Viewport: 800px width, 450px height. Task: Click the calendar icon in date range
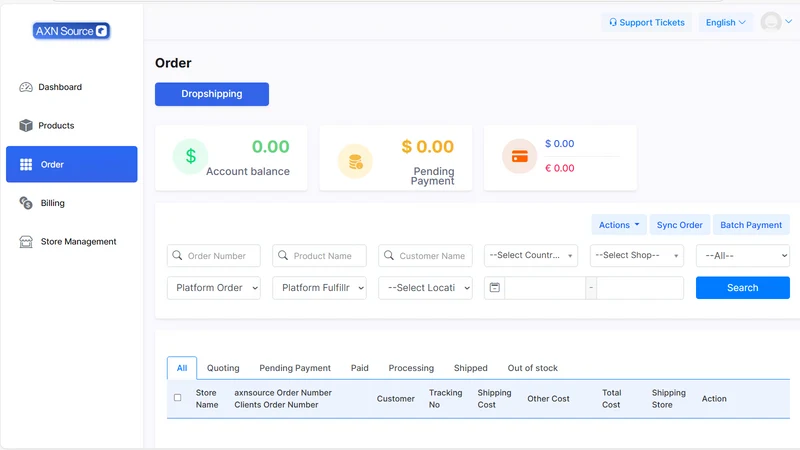click(494, 288)
